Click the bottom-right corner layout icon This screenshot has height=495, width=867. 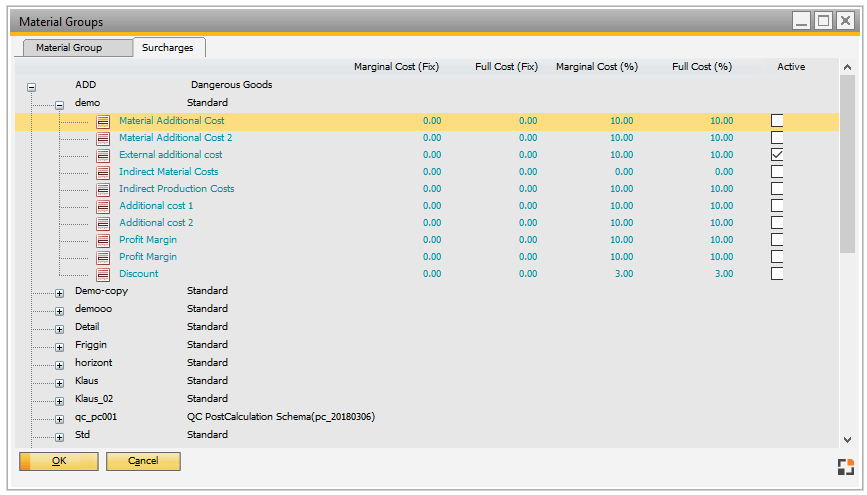pyautogui.click(x=845, y=466)
